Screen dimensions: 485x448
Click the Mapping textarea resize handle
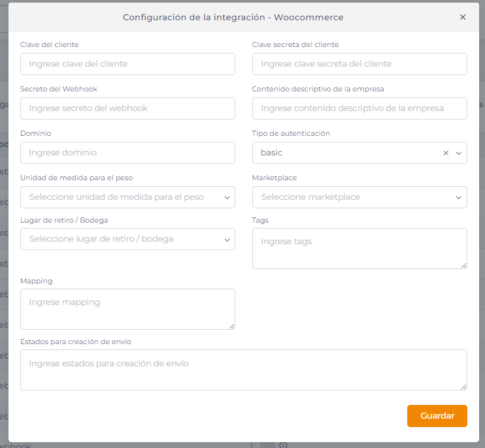[x=231, y=325]
